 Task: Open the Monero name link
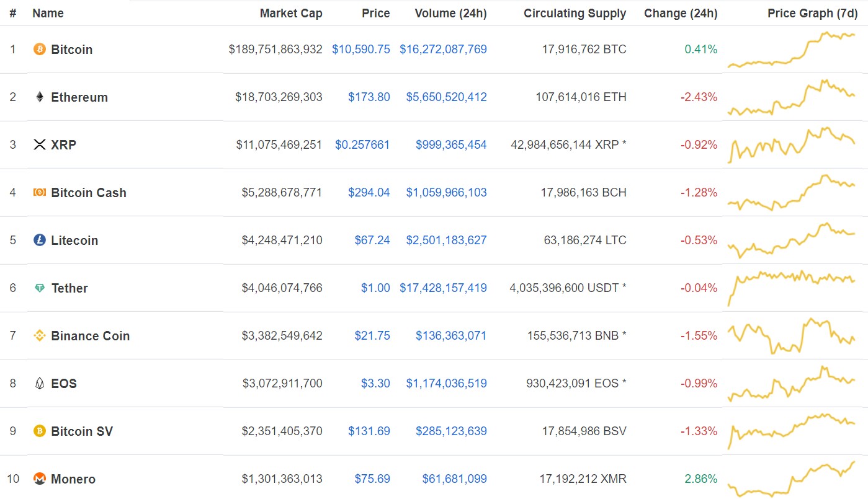tap(73, 479)
